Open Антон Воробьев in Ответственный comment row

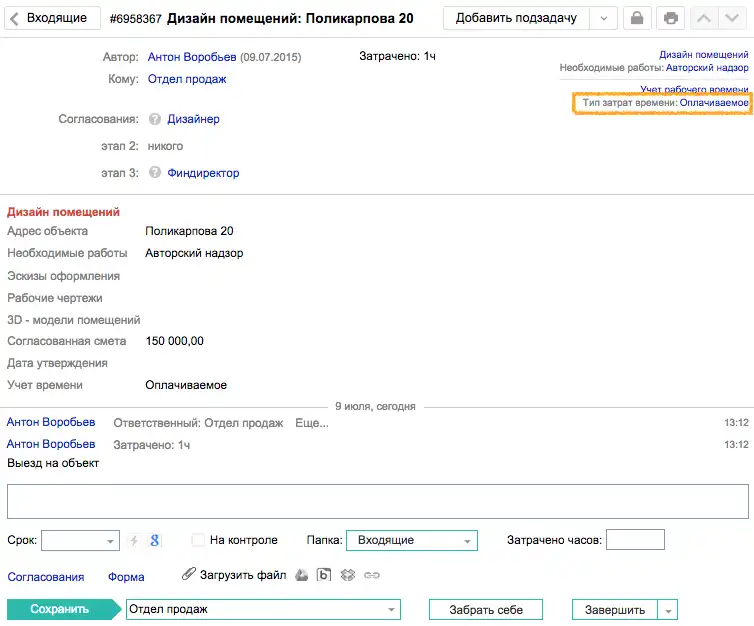click(51, 422)
